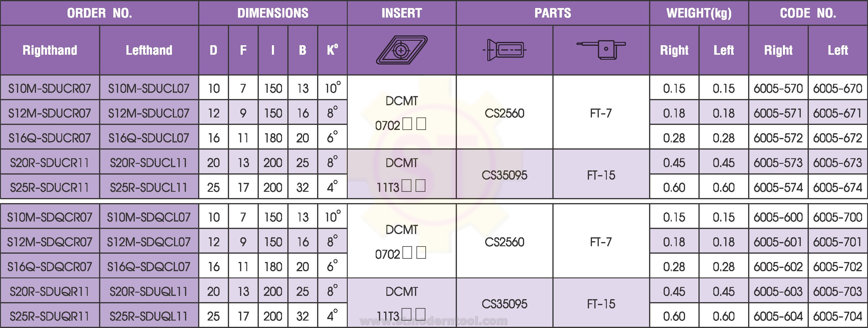Click the FT-7 wrench cell in the lower table
Screen dimensions: 868x328
[601, 241]
